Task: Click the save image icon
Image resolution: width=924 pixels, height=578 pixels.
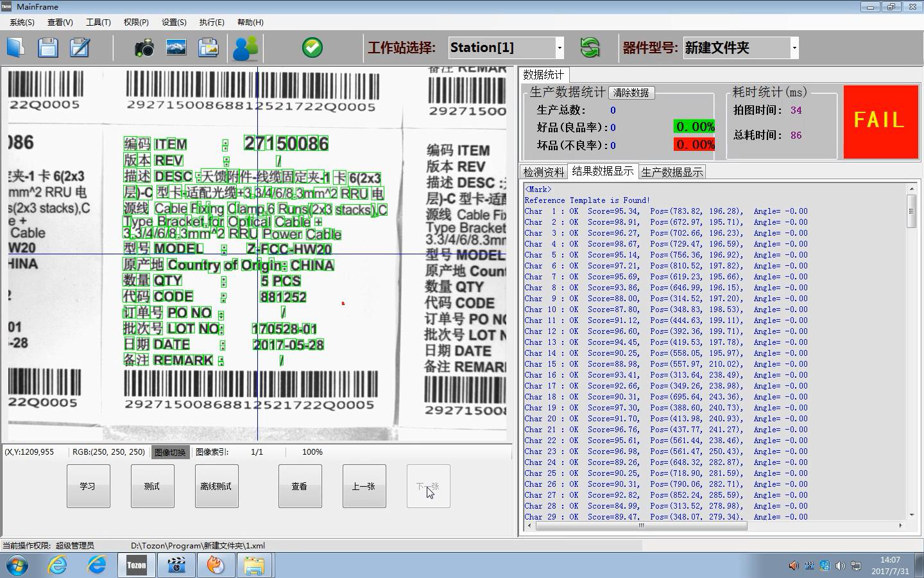Action: tap(209, 48)
